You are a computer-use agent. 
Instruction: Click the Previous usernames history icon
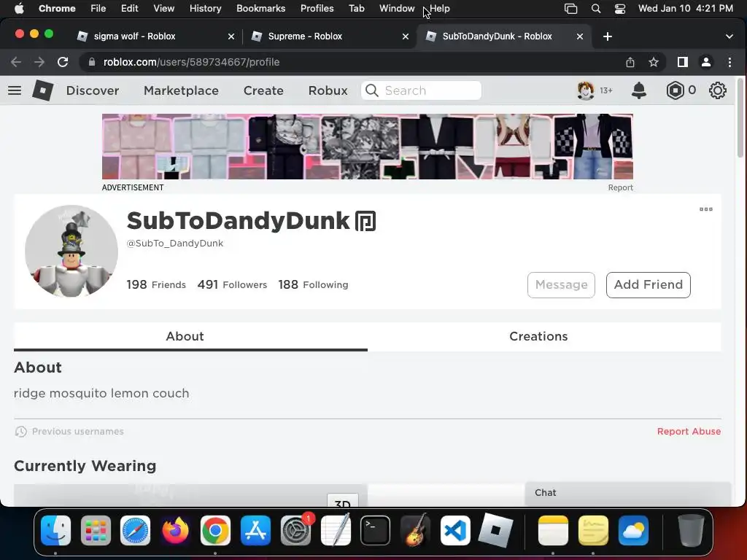point(20,432)
